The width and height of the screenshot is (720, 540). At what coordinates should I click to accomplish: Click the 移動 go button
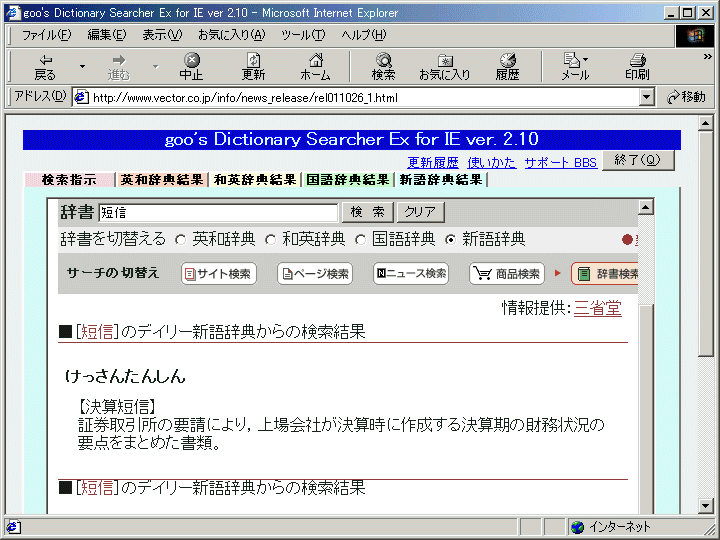(x=686, y=97)
